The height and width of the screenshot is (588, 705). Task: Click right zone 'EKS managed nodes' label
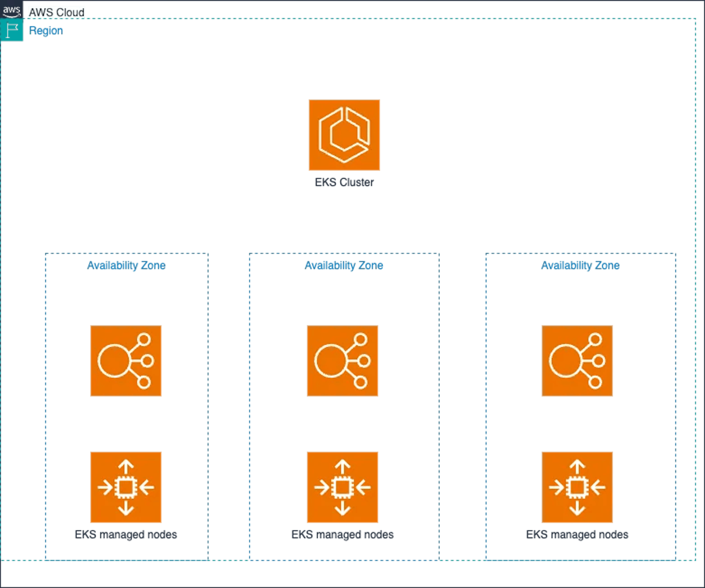pos(577,535)
